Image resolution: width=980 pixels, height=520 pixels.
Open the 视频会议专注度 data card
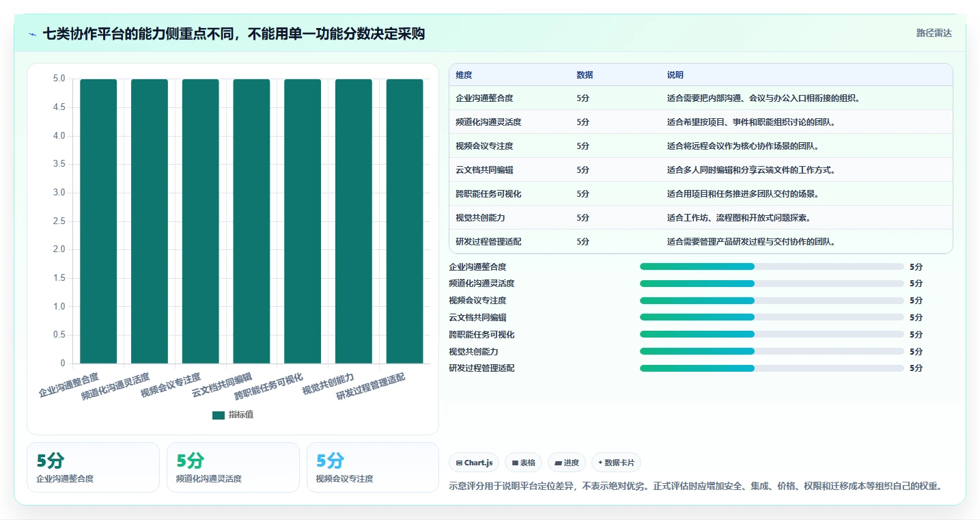(373, 467)
